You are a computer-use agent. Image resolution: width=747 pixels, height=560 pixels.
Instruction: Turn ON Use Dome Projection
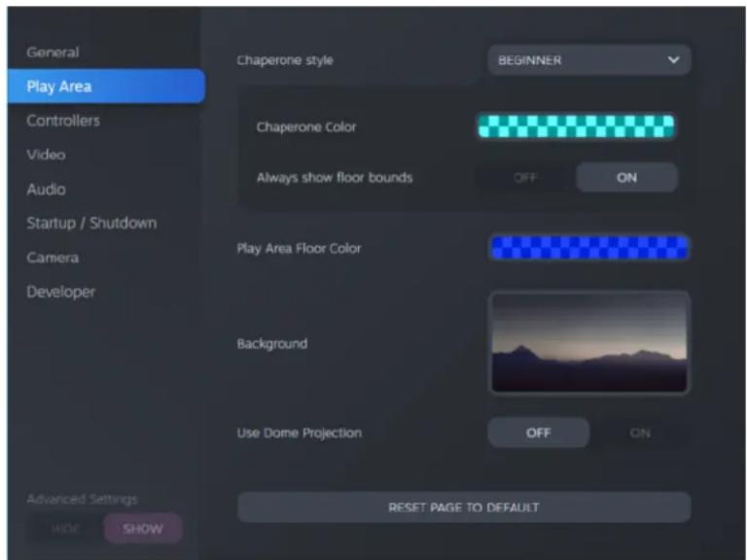click(x=640, y=433)
